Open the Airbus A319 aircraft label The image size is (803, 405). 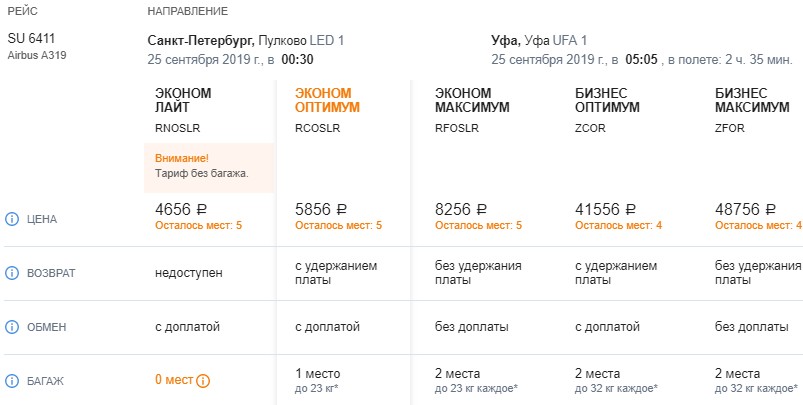tap(38, 55)
